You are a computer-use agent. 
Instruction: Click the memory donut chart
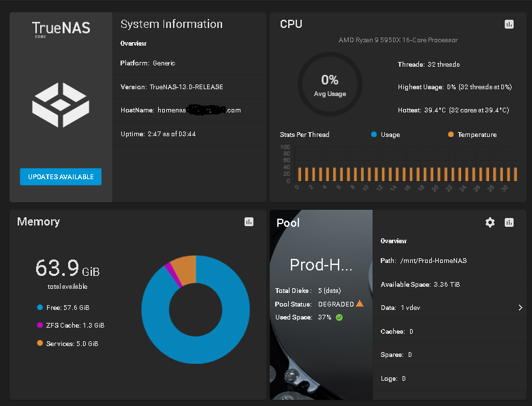[195, 309]
